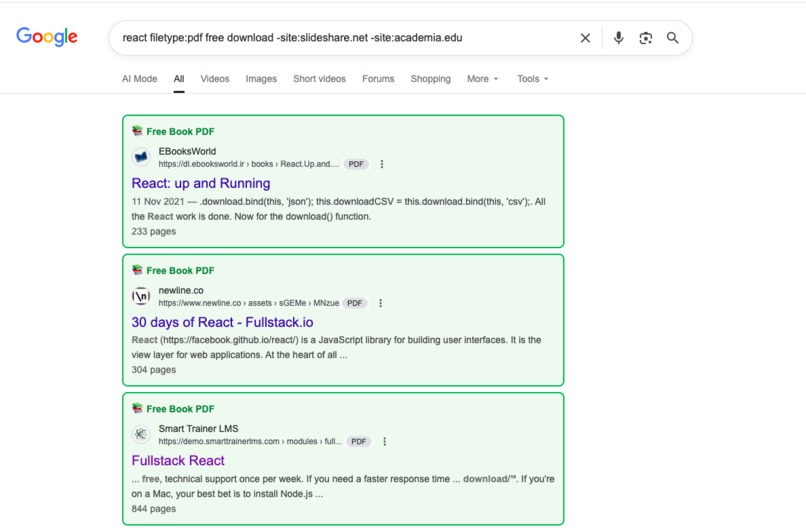Click Free Book PDF label above EBooksWorld
The width and height of the screenshot is (806, 531).
tap(180, 132)
